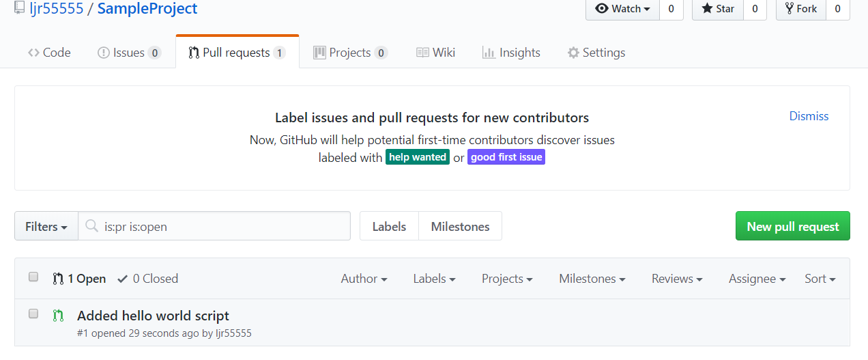Image resolution: width=868 pixels, height=360 pixels.
Task: Expand the Author filter dropdown
Action: 364,279
